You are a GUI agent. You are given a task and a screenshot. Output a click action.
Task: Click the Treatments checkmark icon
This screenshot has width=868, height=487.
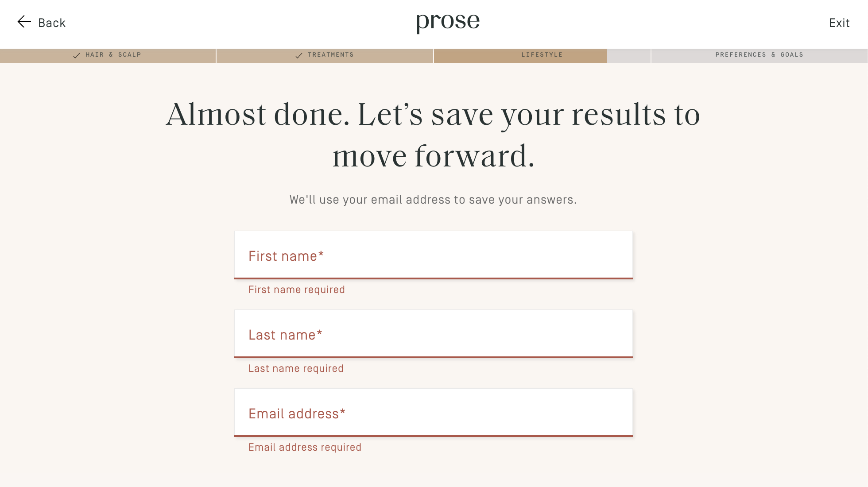[299, 55]
